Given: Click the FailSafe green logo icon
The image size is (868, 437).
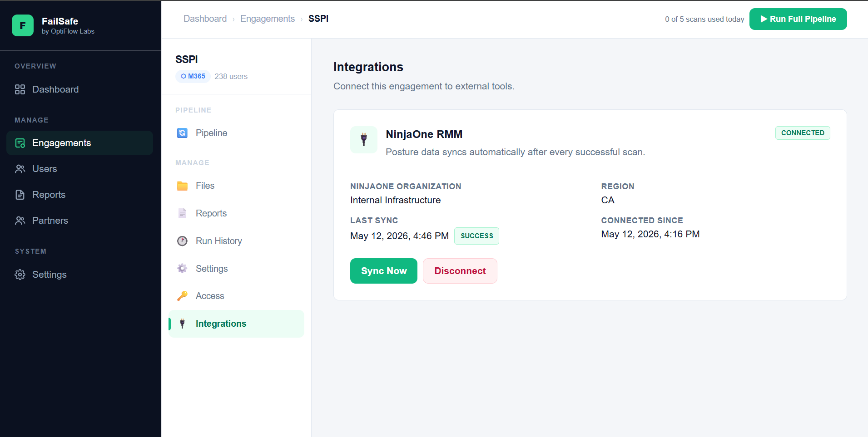Looking at the screenshot, I should 23,25.
